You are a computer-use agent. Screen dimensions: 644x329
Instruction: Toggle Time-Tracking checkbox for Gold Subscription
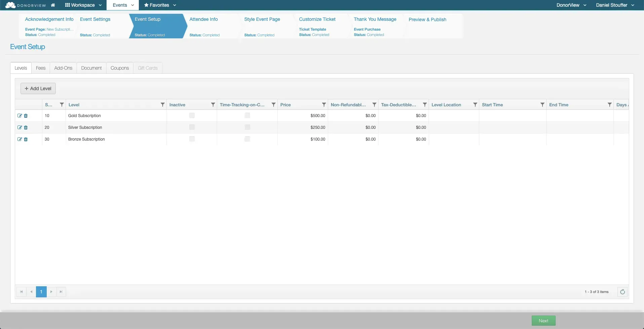(x=247, y=115)
